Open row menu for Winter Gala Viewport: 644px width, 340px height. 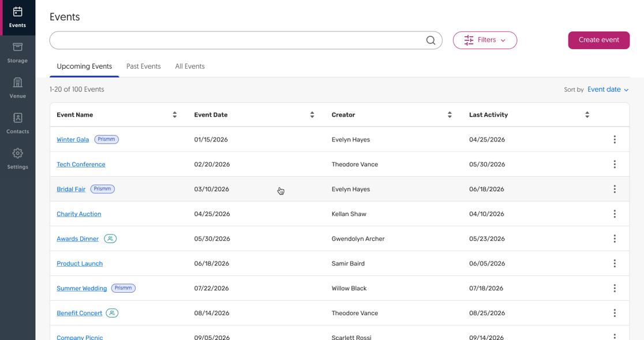[615, 140]
